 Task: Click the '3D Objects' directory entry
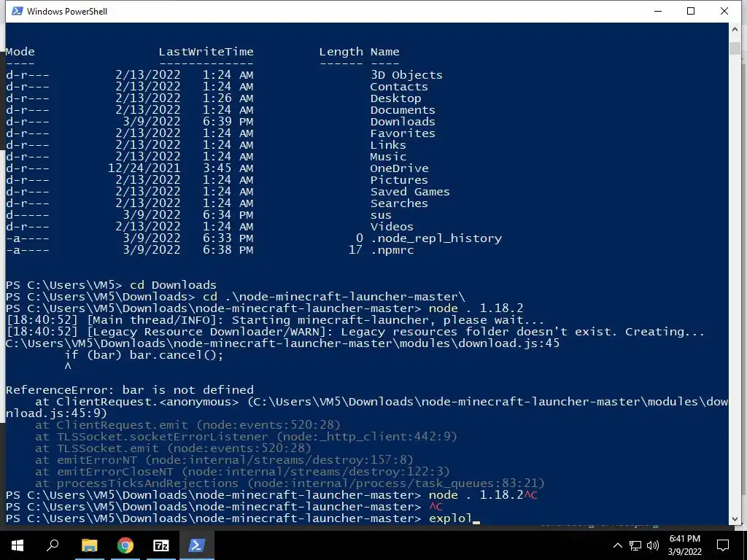coord(406,75)
